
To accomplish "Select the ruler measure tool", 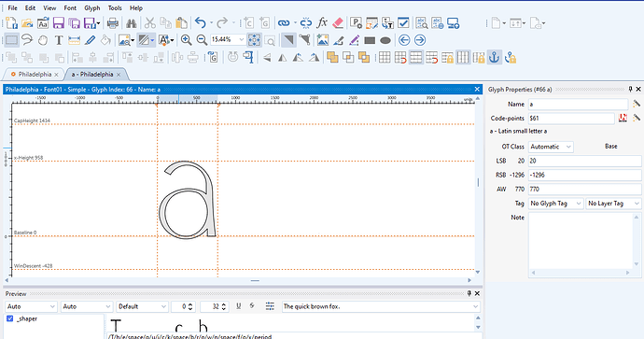I will tap(75, 40).
